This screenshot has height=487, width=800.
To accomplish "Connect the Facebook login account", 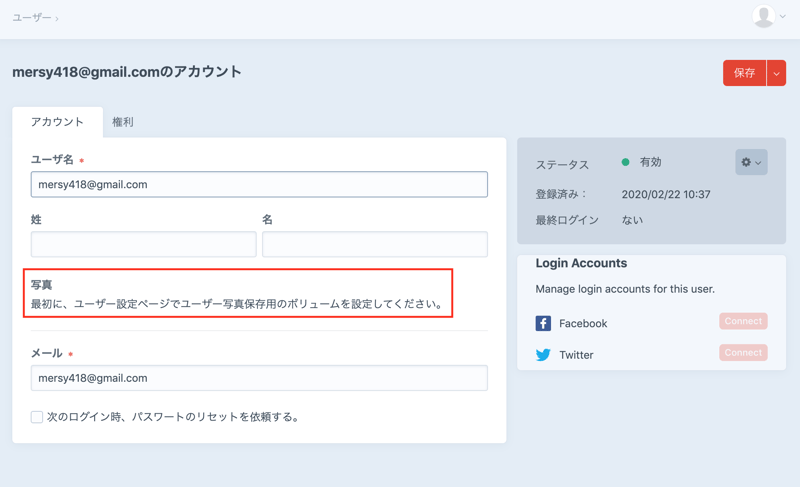I will [x=743, y=322].
